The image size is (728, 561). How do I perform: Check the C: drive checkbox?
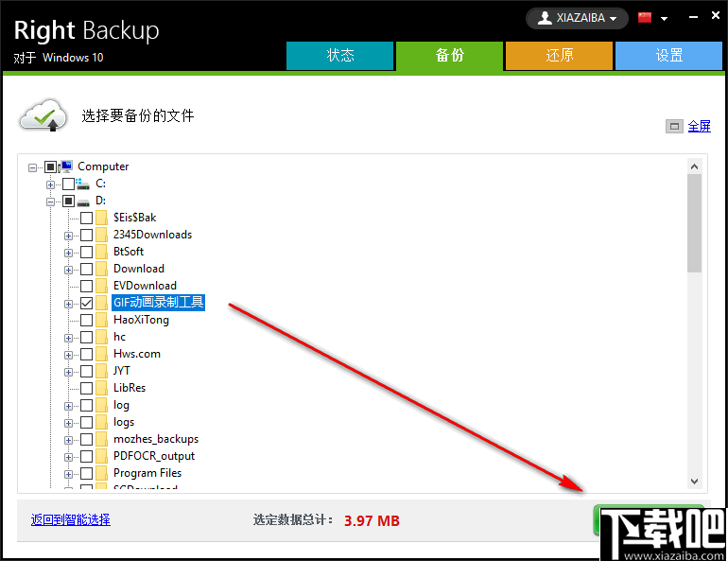coord(68,184)
